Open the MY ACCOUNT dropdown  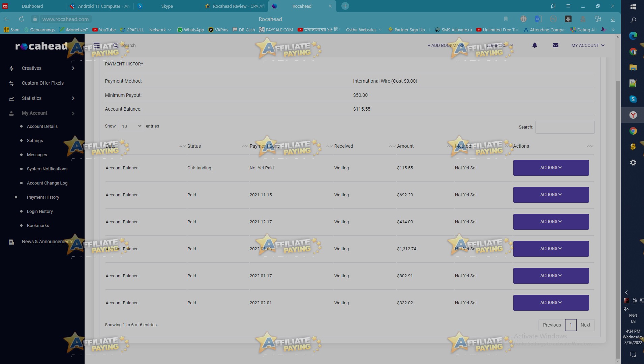click(x=588, y=45)
